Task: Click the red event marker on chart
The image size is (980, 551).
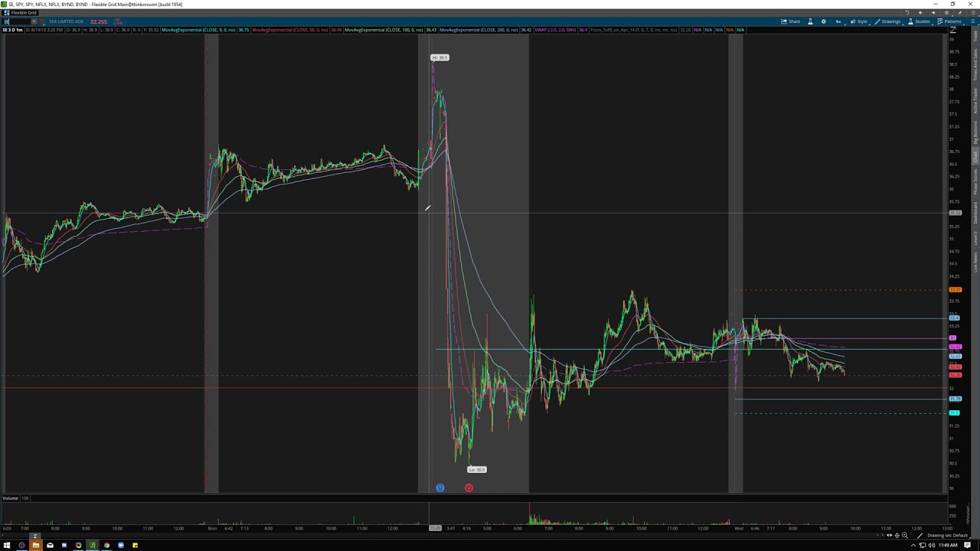Action: (469, 487)
